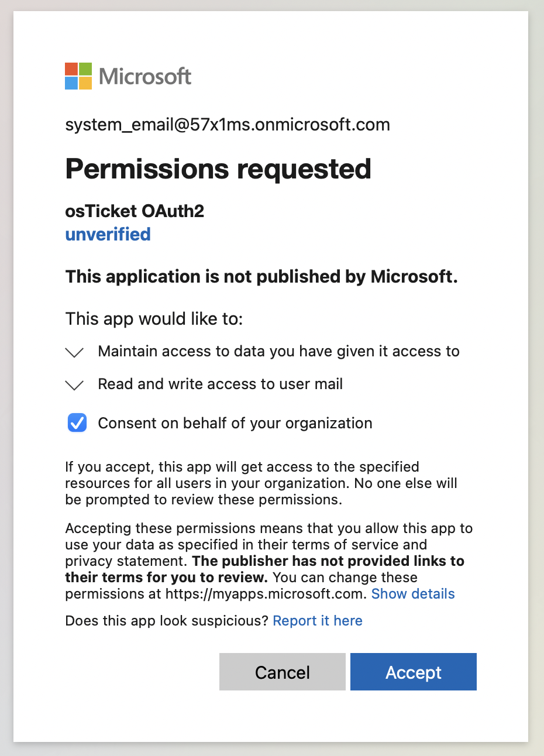The image size is (544, 756).
Task: Click Read and write access to user mail
Action: point(220,384)
